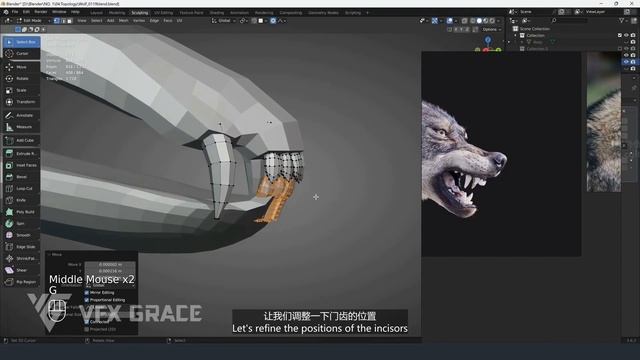The width and height of the screenshot is (640, 360).
Task: Open the Vertex menu in viewport header
Action: [139, 20]
